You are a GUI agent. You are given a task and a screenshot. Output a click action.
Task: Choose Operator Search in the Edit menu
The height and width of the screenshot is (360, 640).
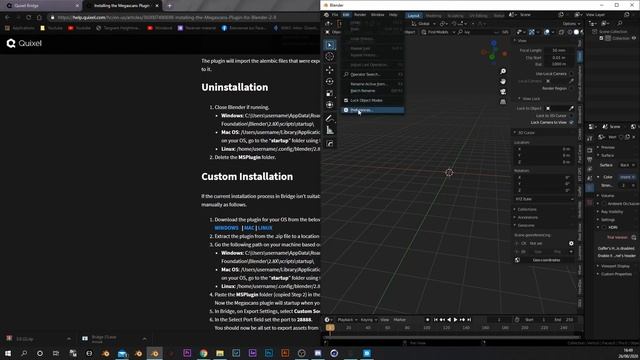click(373, 75)
